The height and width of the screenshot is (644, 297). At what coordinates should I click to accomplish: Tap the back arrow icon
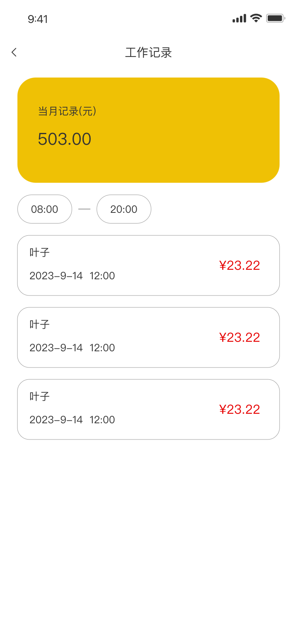point(14,52)
